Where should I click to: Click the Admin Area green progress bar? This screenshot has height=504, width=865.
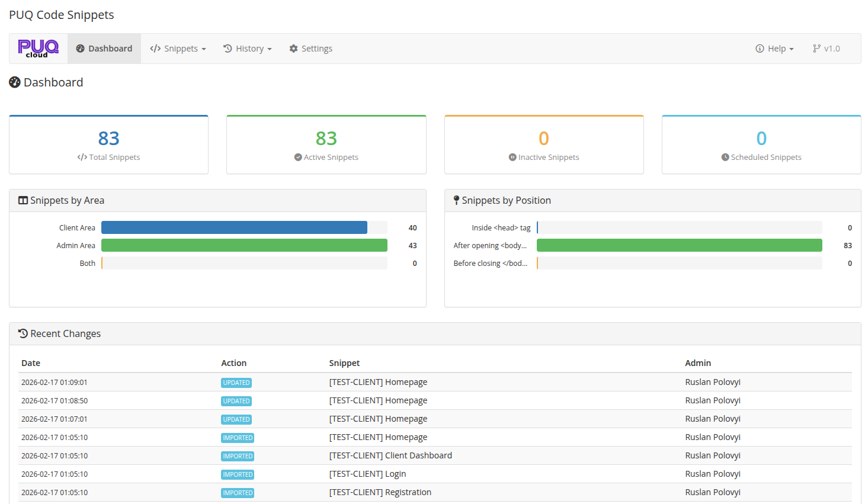pos(244,245)
